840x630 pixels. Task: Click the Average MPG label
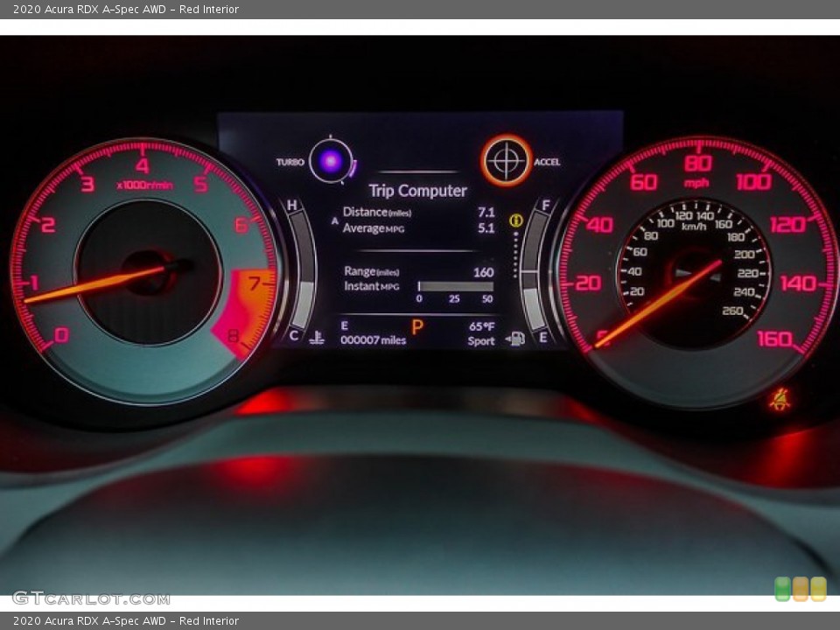coord(374,228)
